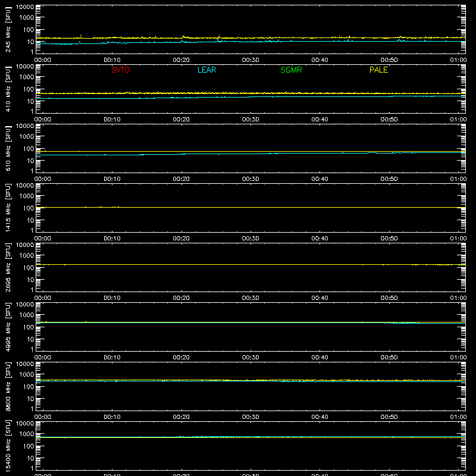Click the 00:30 time label under 245 MHz panel
The image size is (476, 476).
[250, 60]
